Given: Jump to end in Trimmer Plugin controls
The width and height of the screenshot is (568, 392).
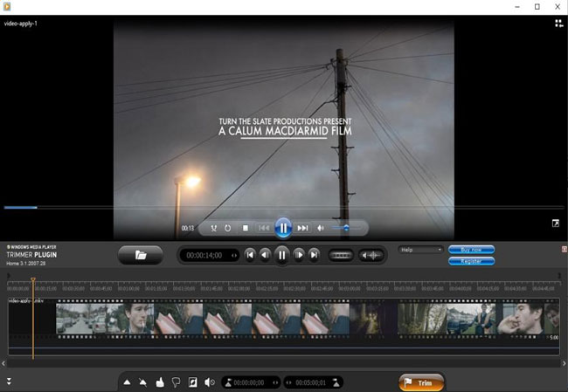Looking at the screenshot, I should (314, 255).
